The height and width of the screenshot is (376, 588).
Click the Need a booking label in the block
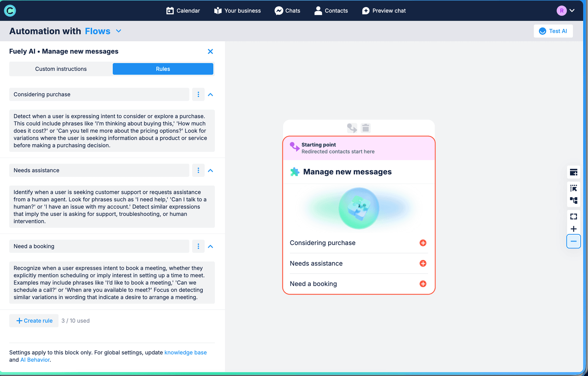point(313,284)
